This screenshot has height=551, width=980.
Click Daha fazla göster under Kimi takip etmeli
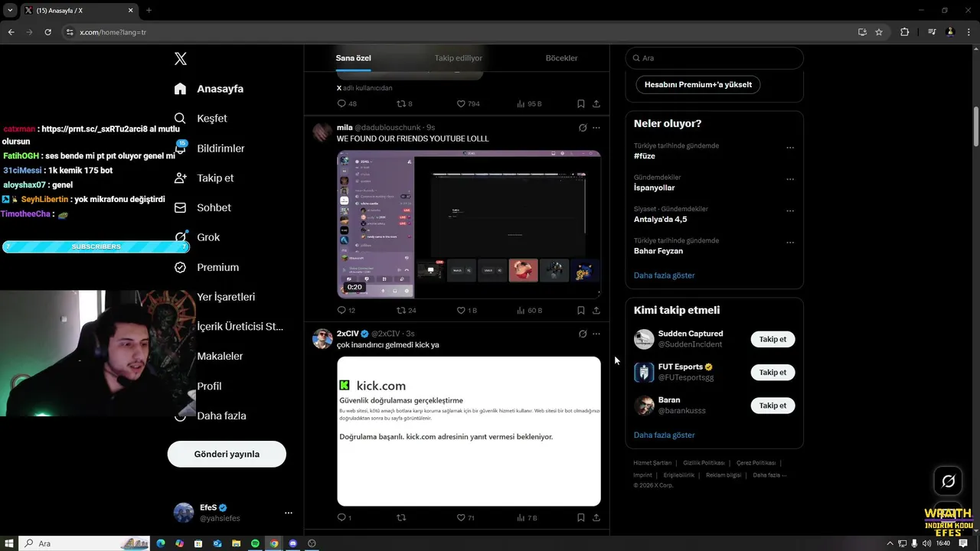tap(664, 435)
